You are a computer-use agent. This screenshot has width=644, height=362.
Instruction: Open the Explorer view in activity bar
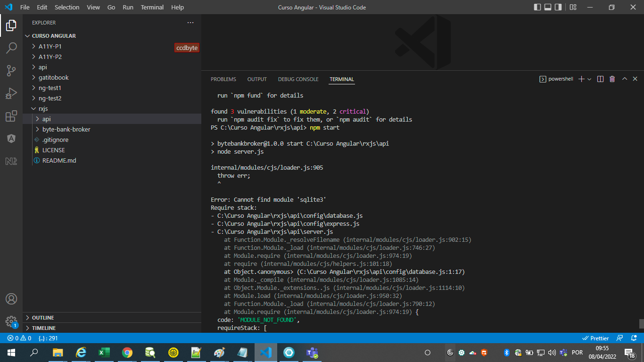point(11,25)
